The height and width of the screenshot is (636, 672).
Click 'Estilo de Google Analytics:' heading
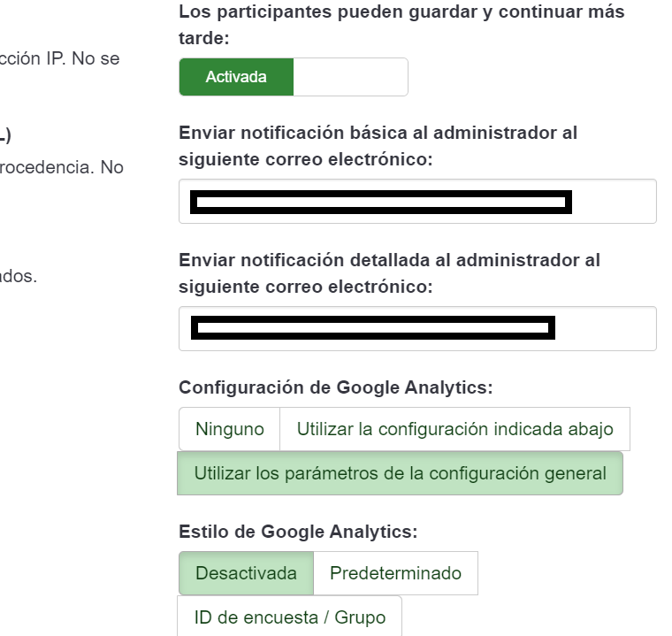[298, 532]
